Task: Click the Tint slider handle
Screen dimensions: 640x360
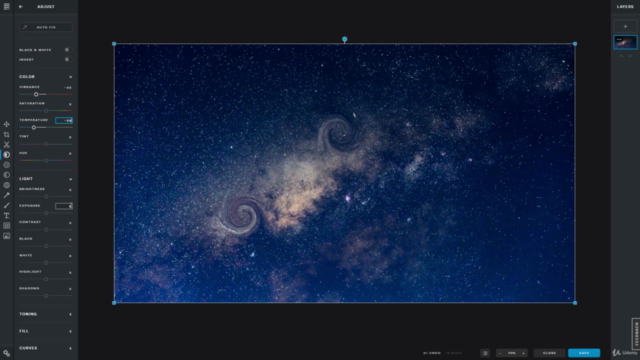Action: [x=46, y=144]
